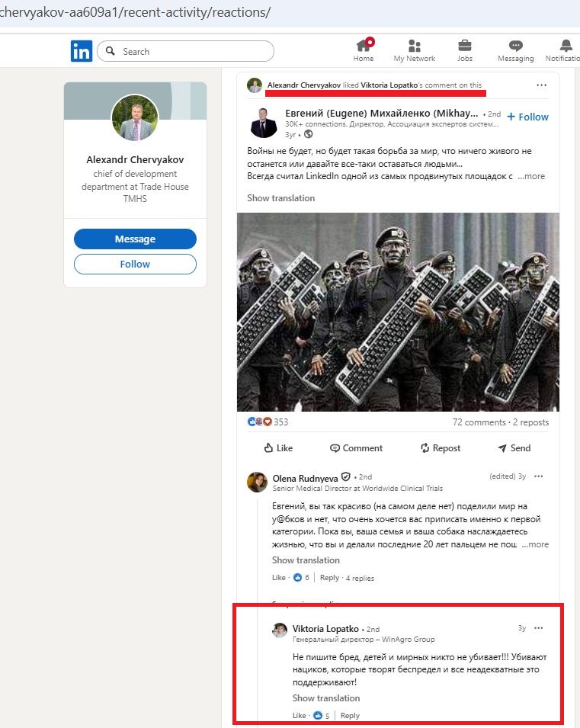Repost the keyboard soldiers post
580x728 pixels.
(x=441, y=448)
